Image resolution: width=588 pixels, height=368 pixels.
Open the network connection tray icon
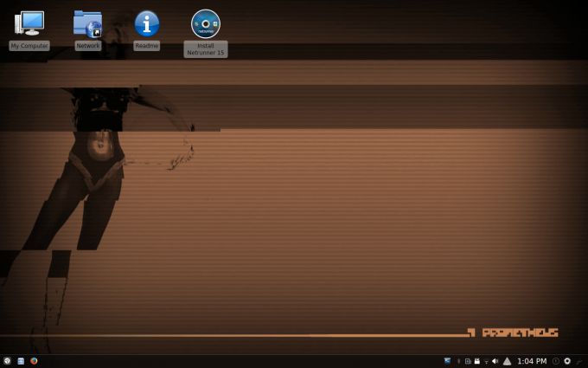(486, 362)
